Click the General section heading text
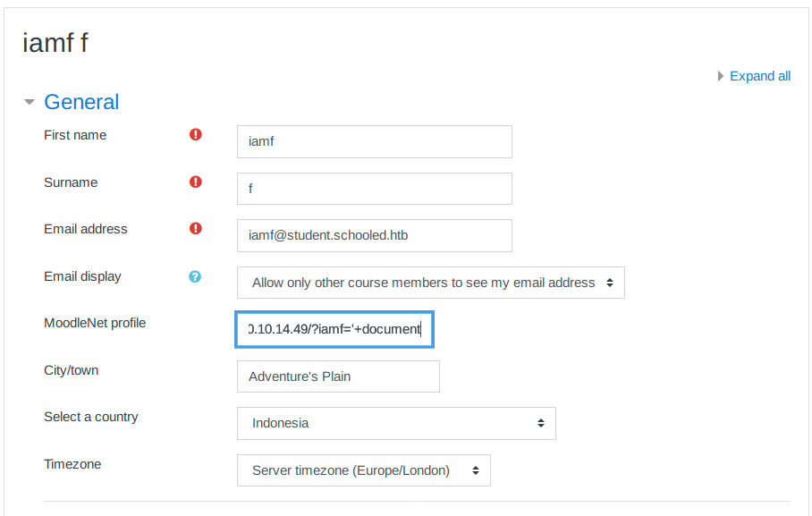This screenshot has height=516, width=812. [81, 102]
